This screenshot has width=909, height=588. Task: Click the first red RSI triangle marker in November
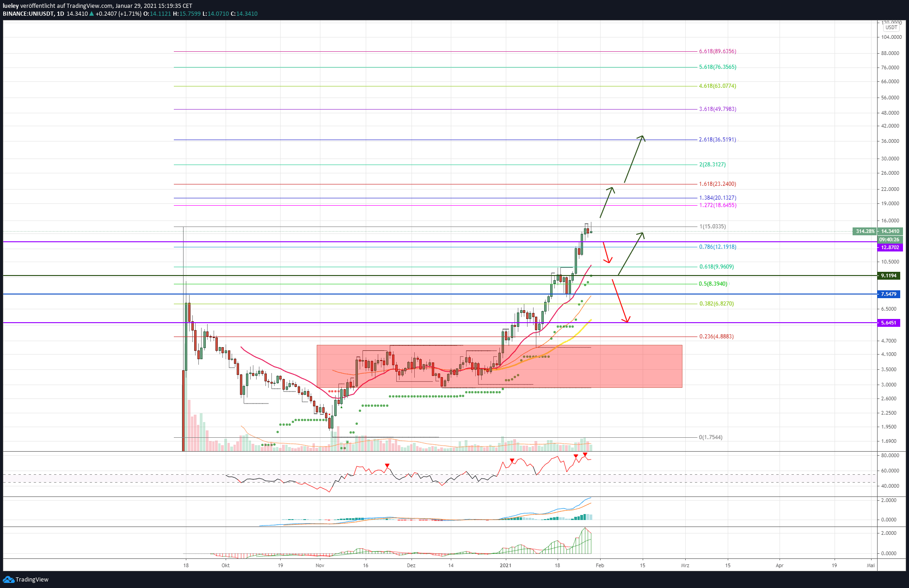click(387, 465)
